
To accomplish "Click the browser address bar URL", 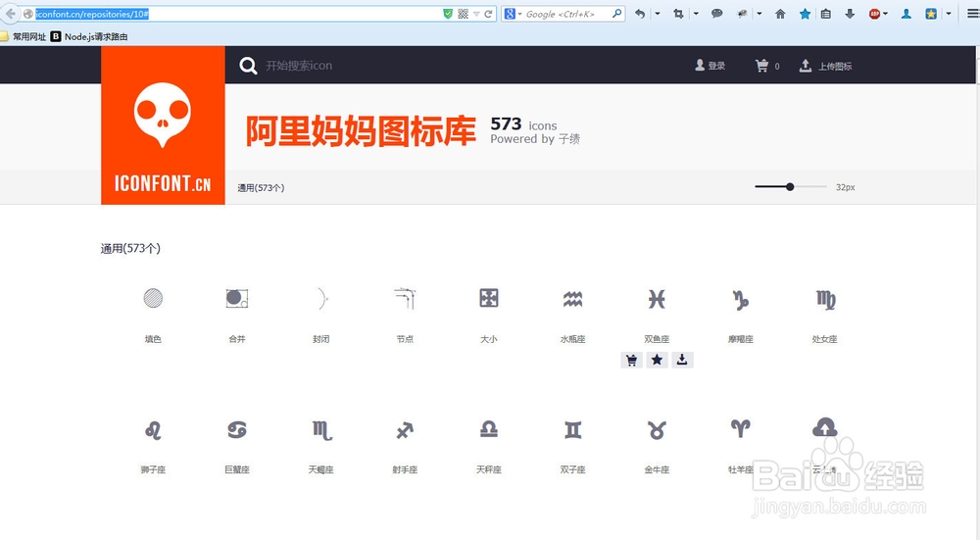I will pos(92,14).
